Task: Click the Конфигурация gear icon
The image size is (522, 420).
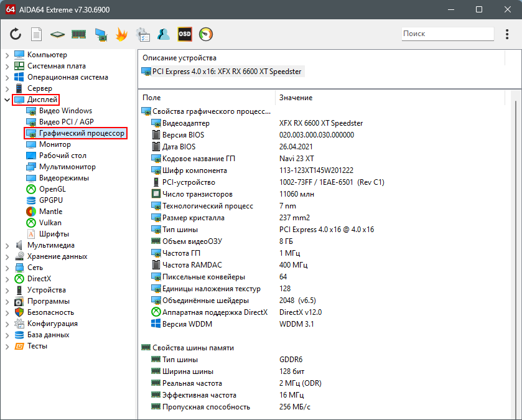Action: (19, 324)
